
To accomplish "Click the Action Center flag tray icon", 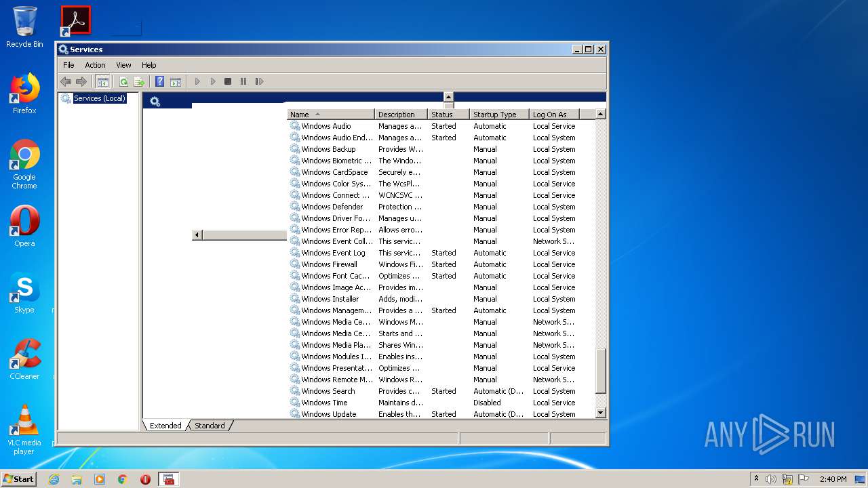I will (x=804, y=479).
